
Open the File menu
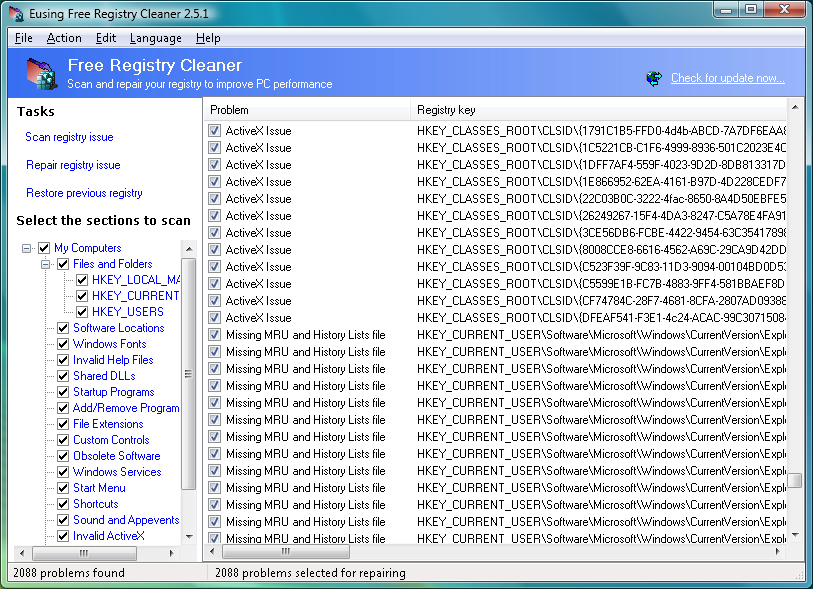tap(24, 38)
